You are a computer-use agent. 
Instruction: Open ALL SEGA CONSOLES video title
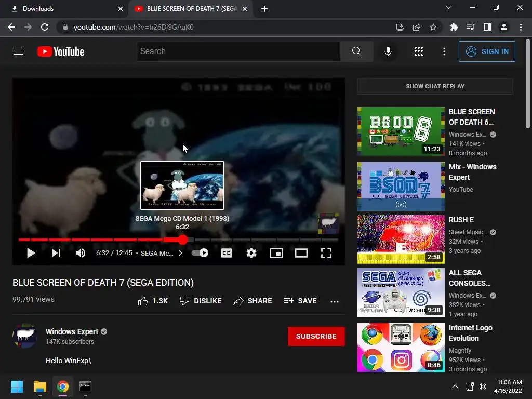[470, 278]
